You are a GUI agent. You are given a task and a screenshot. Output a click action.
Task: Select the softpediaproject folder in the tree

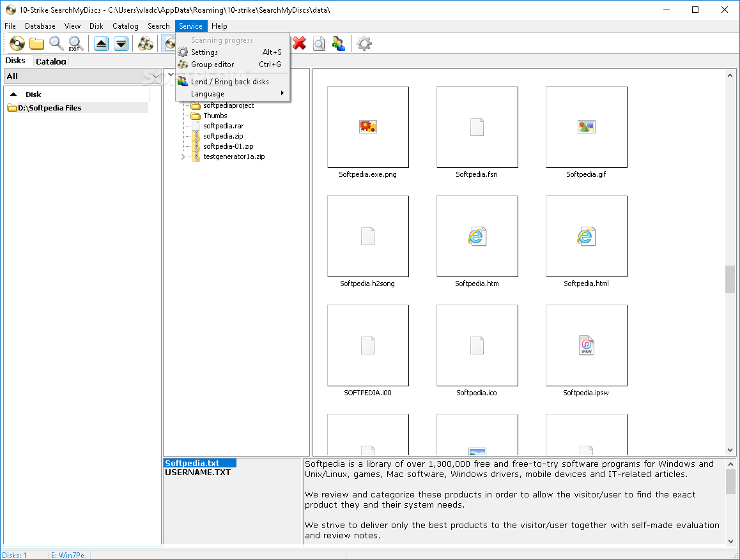[x=228, y=105]
